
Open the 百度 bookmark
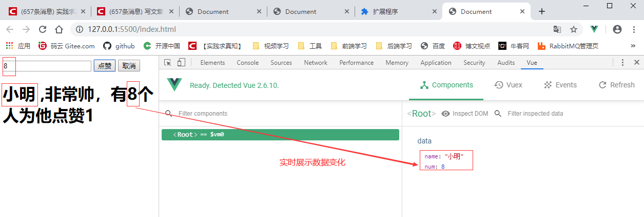pos(433,46)
